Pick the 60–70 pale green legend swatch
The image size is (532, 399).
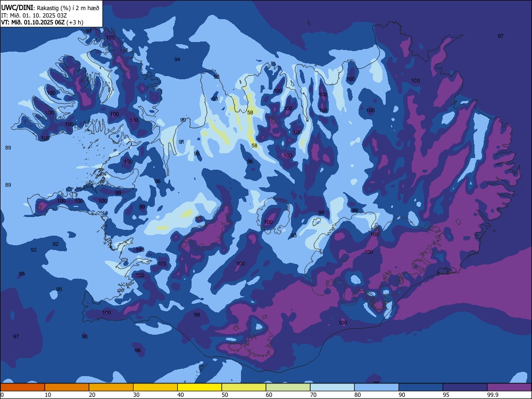pyautogui.click(x=288, y=387)
